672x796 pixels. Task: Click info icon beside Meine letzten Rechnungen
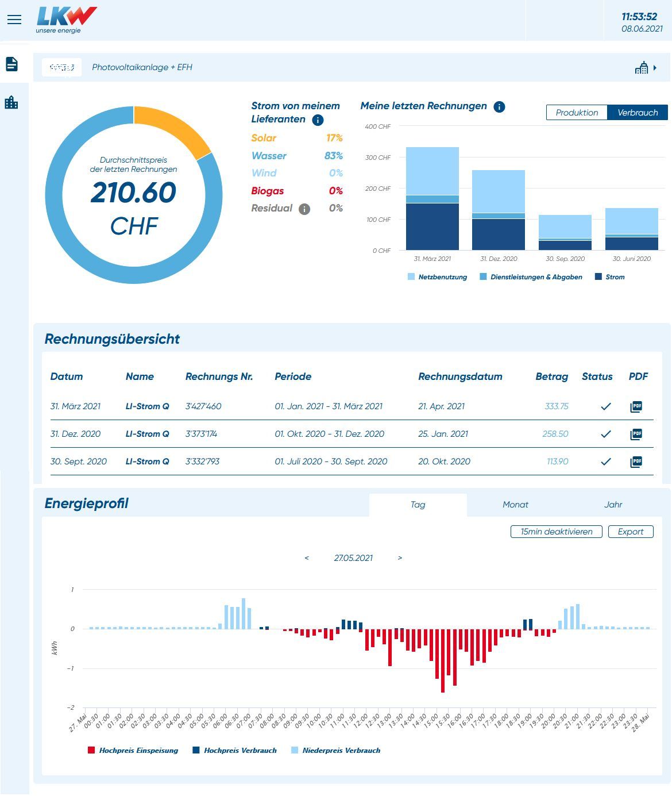click(499, 107)
